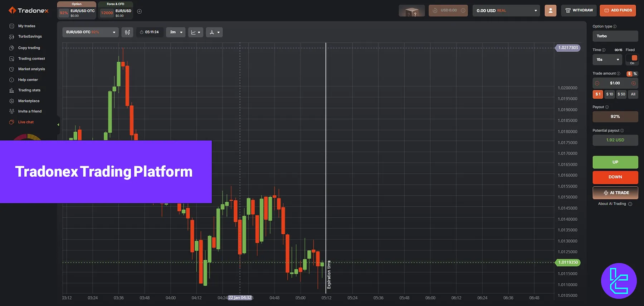Place a DOWN trade
Image resolution: width=644 pixels, height=306 pixels.
pos(615,177)
